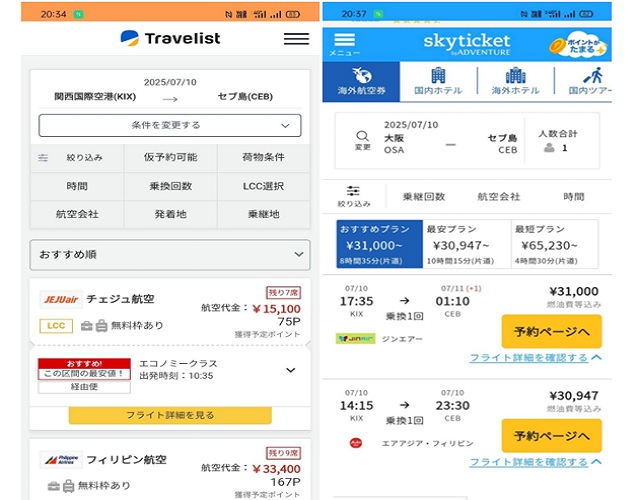Tap the baggage icons on チェジュ航空 card
Viewport: 640px width, 500px height.
pos(94,326)
